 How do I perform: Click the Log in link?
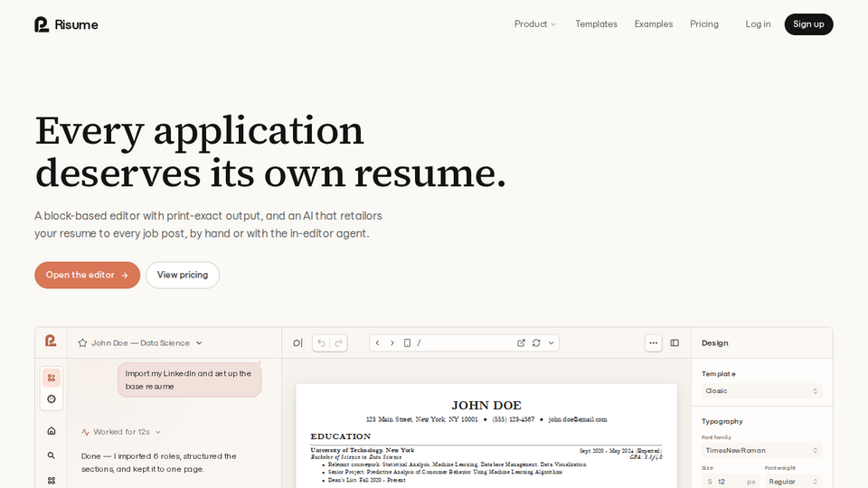[x=758, y=24]
